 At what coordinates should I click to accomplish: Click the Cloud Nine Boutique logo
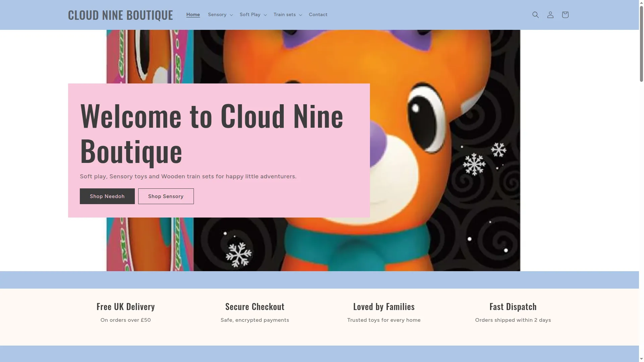120,15
